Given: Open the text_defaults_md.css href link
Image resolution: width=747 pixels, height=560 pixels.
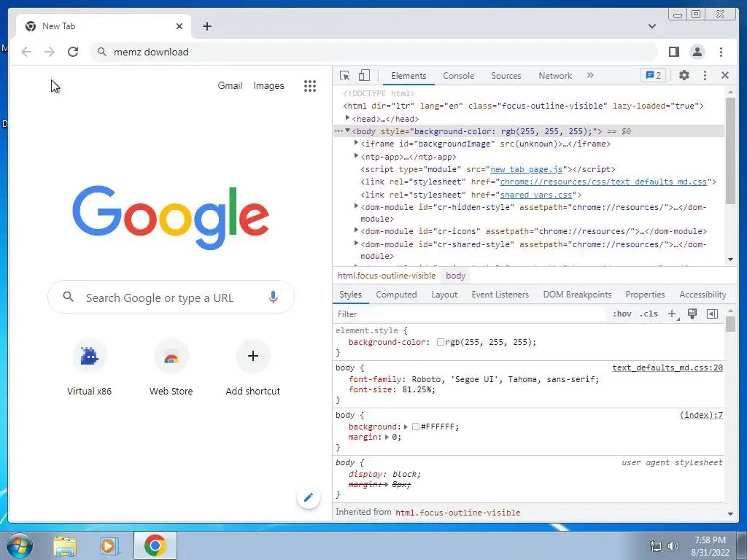Looking at the screenshot, I should click(x=603, y=182).
